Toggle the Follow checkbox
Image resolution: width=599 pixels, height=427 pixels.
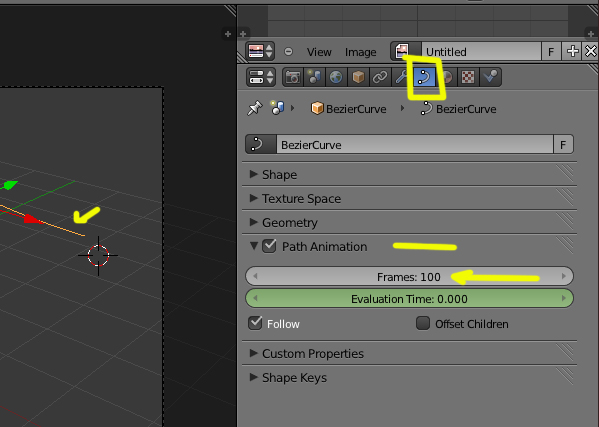click(x=255, y=323)
